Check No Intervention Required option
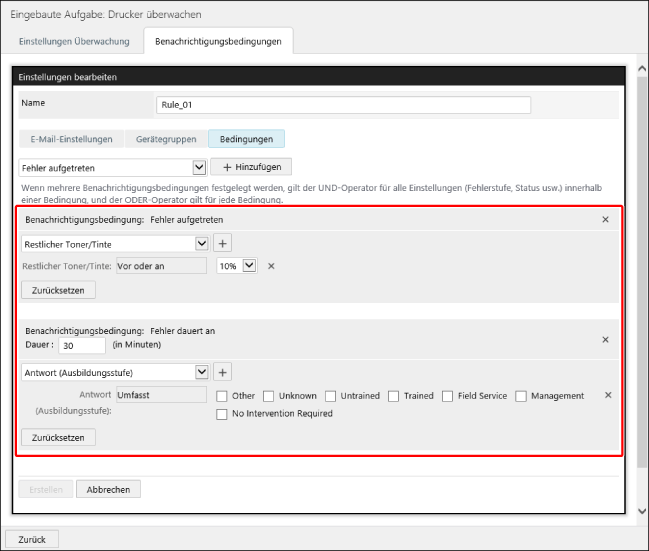 (x=222, y=414)
